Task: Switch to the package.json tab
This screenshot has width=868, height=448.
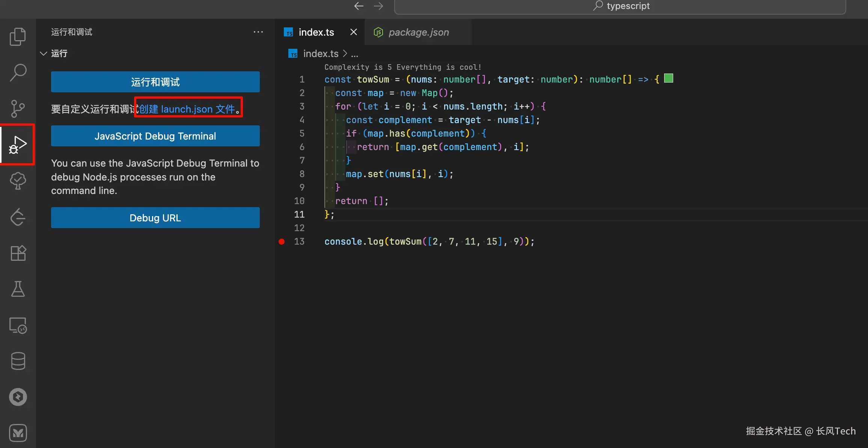Action: pyautogui.click(x=418, y=32)
